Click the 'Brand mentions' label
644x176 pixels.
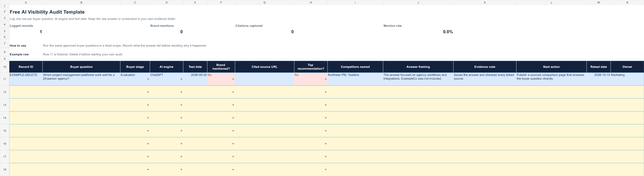(x=162, y=26)
